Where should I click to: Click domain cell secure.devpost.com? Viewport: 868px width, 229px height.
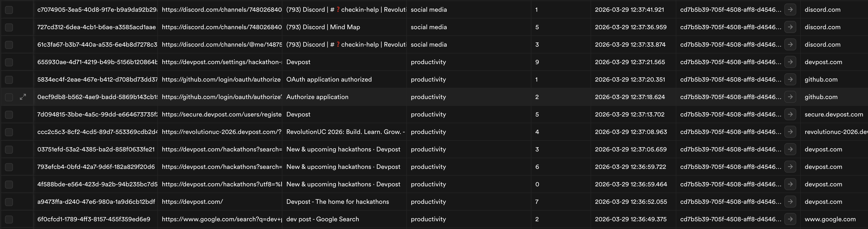coord(834,114)
